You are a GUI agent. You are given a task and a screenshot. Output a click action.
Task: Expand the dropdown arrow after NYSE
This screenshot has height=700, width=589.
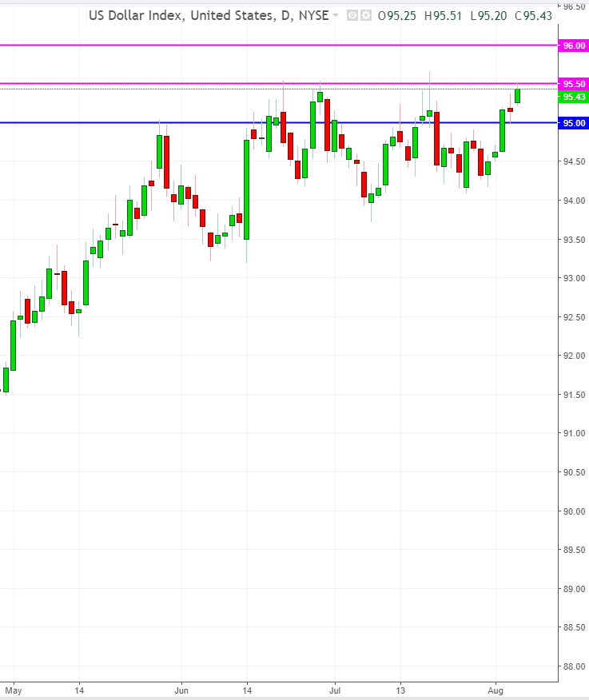point(336,15)
